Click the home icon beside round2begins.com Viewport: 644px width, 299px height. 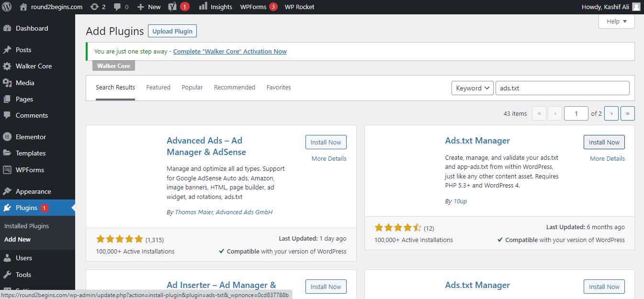coord(23,7)
